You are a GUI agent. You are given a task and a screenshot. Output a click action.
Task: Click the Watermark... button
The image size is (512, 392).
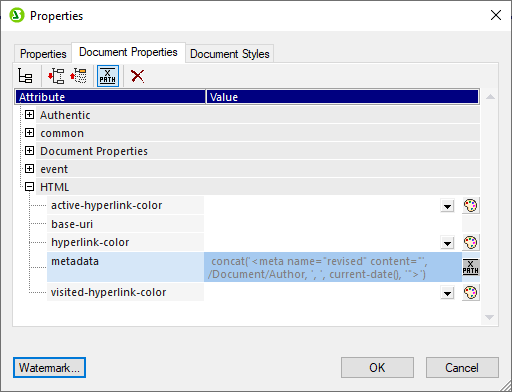tap(49, 368)
